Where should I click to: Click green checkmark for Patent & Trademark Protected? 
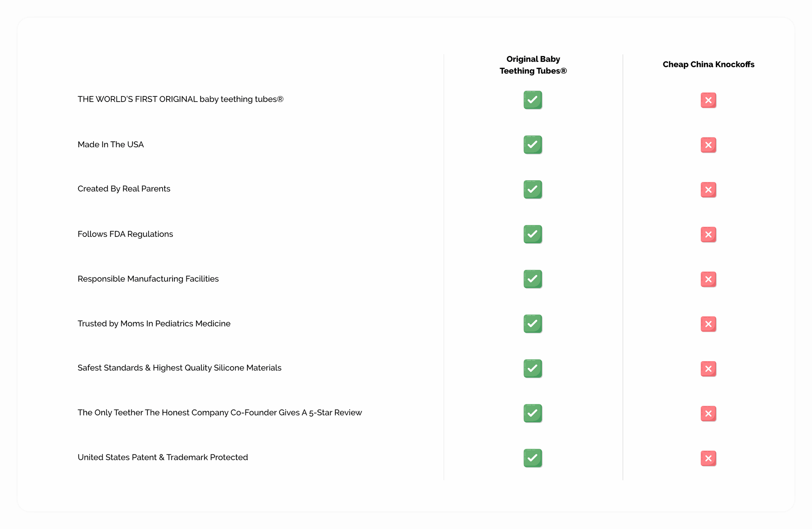pos(532,458)
